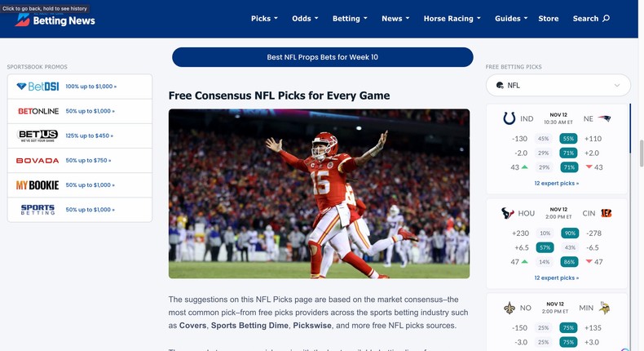This screenshot has height=351, width=644.
Task: Click the New England Patriots logo
Action: click(604, 118)
